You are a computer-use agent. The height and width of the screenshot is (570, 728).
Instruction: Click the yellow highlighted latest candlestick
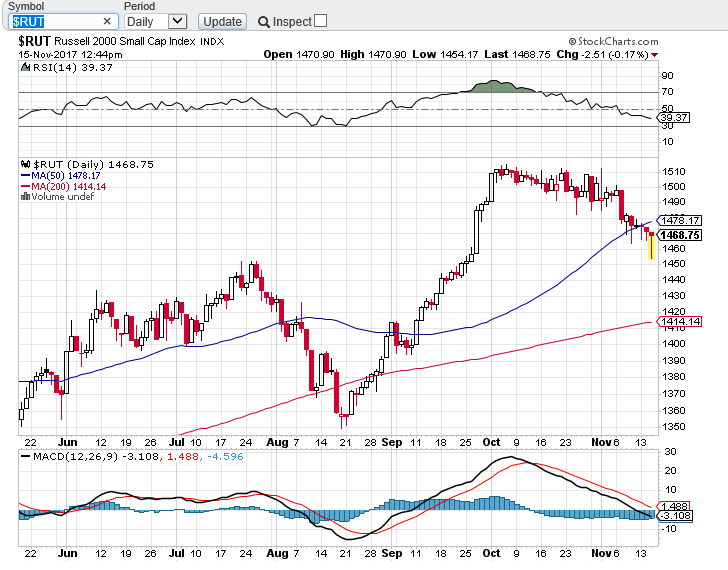pyautogui.click(x=652, y=246)
